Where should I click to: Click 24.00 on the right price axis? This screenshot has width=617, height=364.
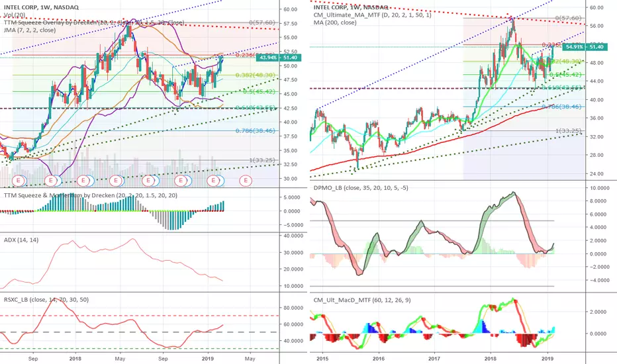click(596, 173)
